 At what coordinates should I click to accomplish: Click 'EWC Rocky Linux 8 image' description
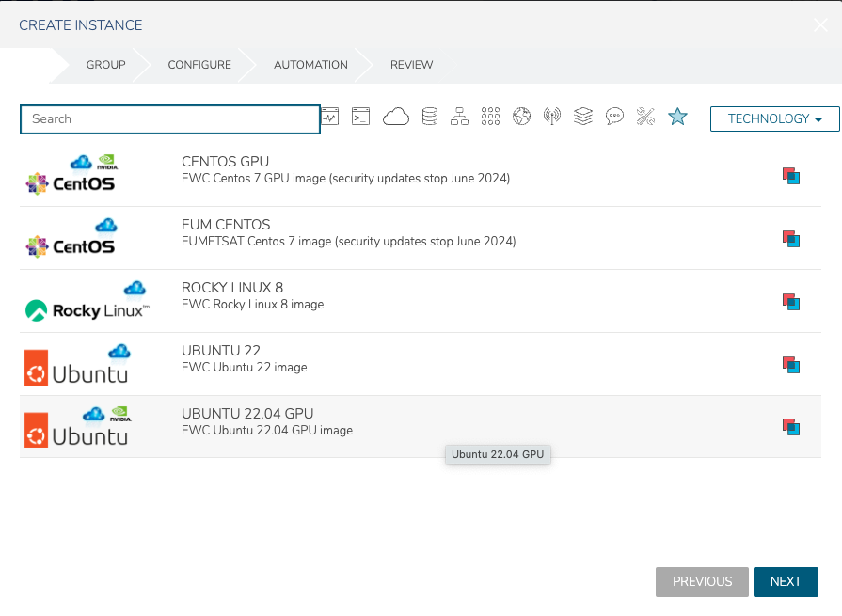(252, 305)
